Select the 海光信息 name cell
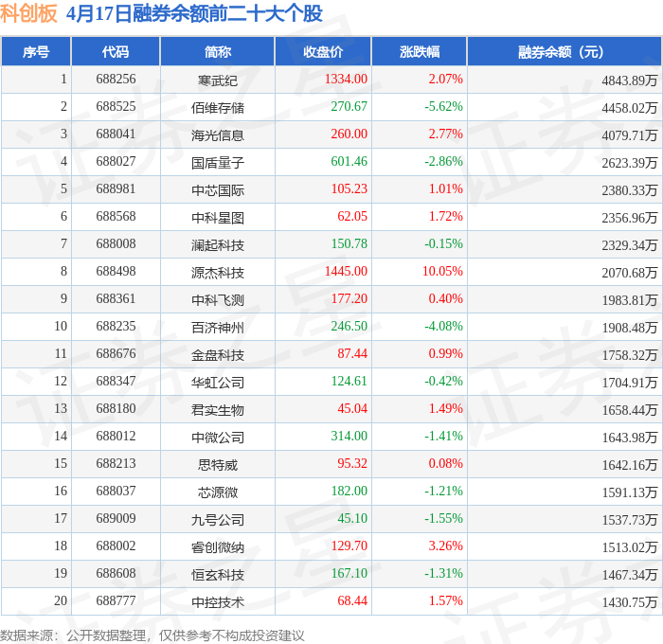Screen dimensions: 663x644 tap(218, 135)
